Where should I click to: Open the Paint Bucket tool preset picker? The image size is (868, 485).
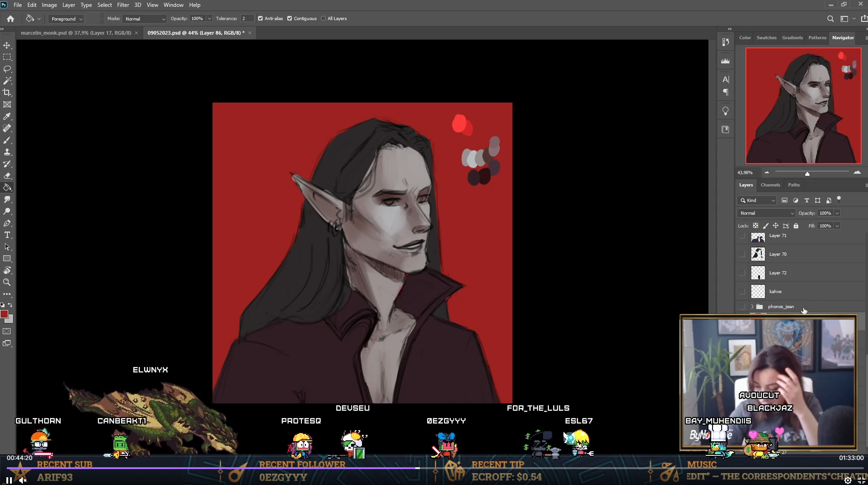pyautogui.click(x=33, y=19)
